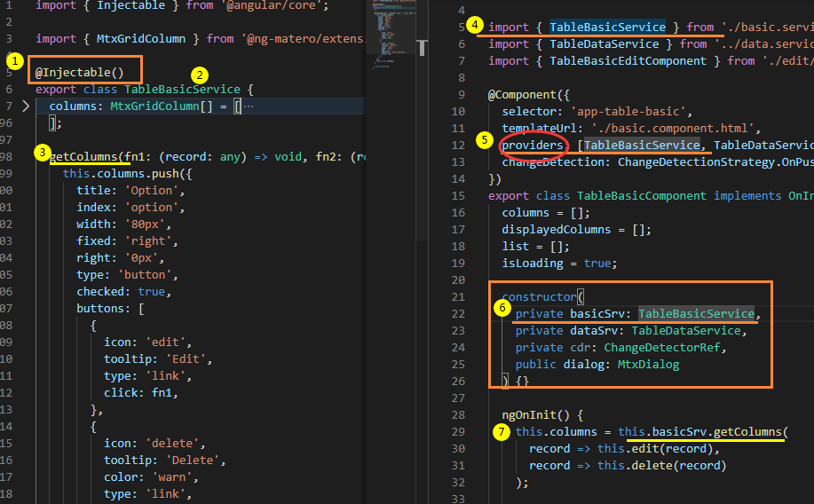The image size is (814, 504).
Task: Click the MtxDialog type in constructor
Action: click(x=648, y=365)
